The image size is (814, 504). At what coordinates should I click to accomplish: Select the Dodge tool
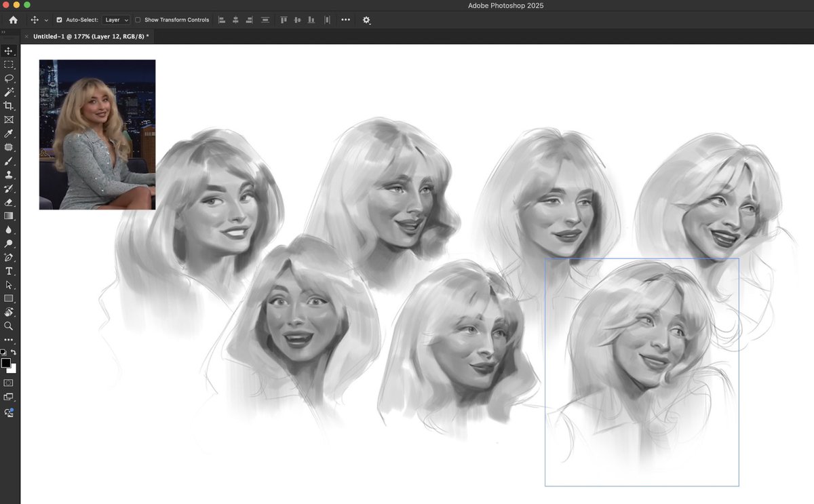(9, 244)
